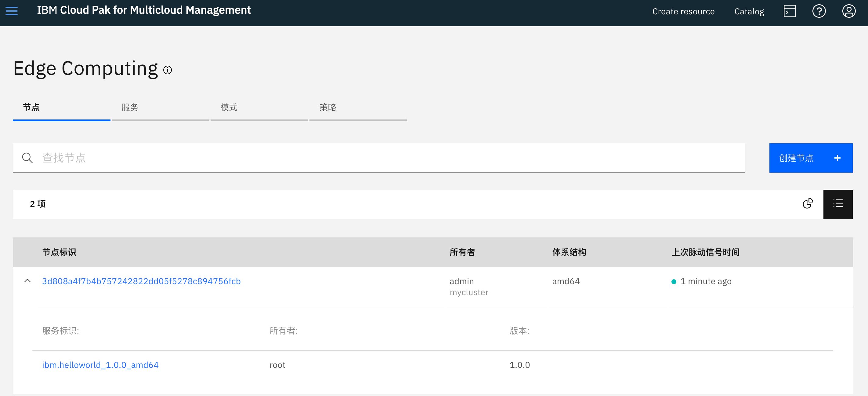Click the 服务标识: label

point(60,331)
